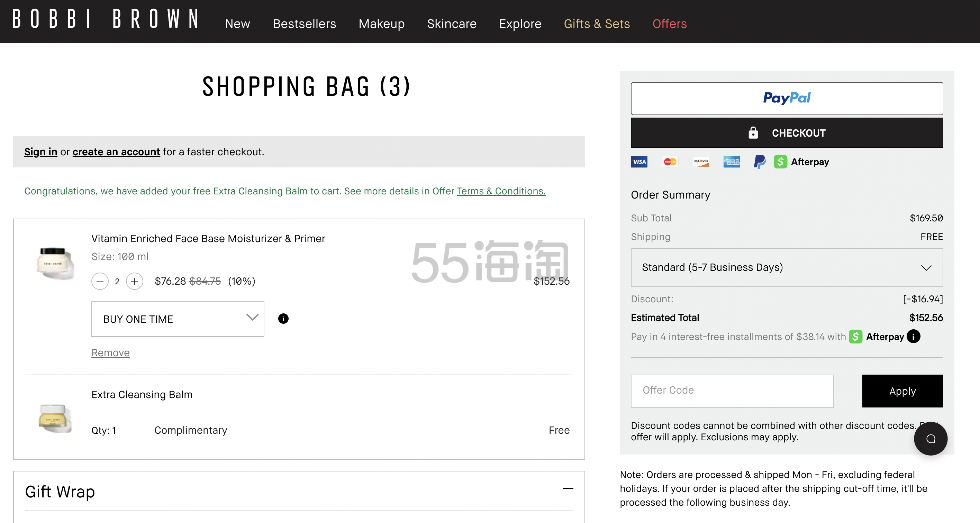Click the Bobbi Brown logo
This screenshot has height=523, width=980.
(106, 19)
